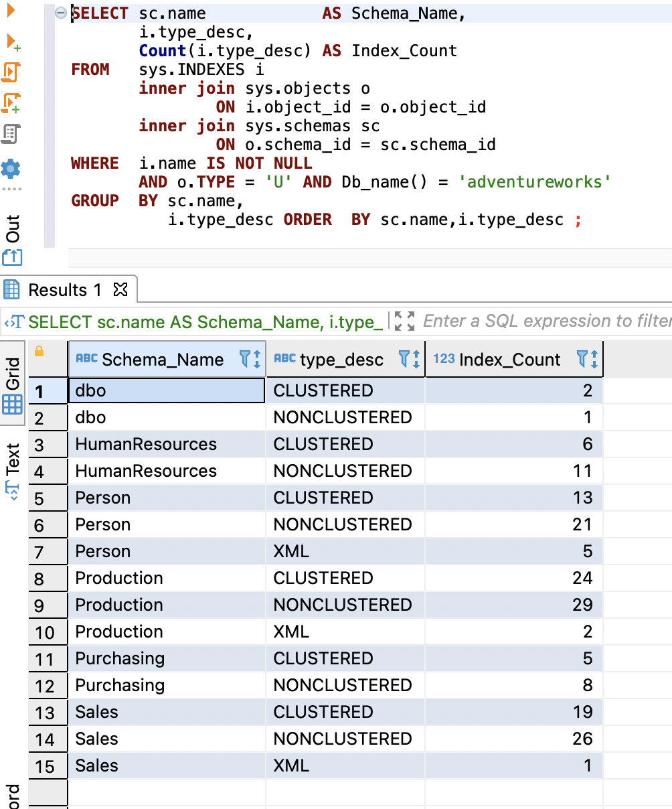Image resolution: width=672 pixels, height=809 pixels.
Task: Close the Results 1 tab
Action: pyautogui.click(x=120, y=289)
